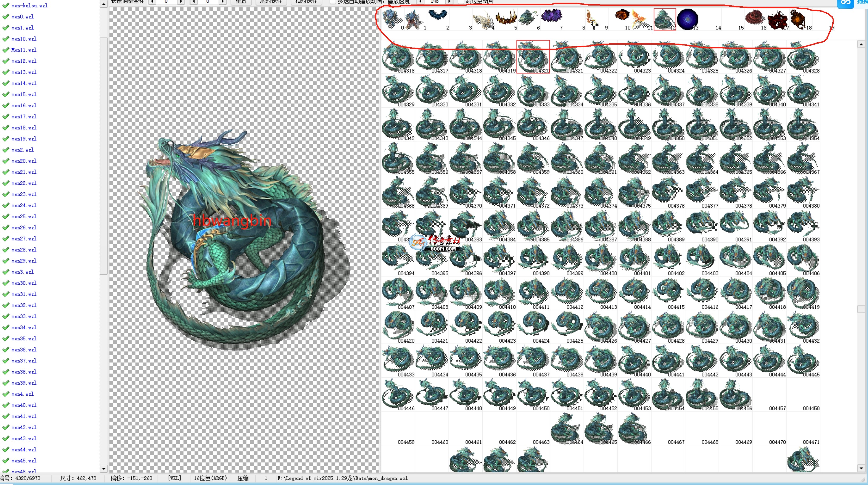Click status text 16位色(ARGB)

coord(210,478)
